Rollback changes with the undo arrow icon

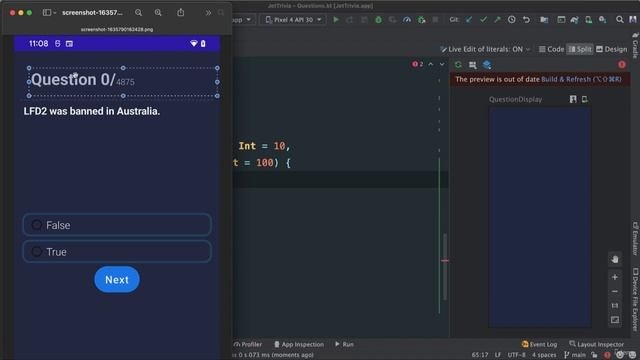click(526, 20)
